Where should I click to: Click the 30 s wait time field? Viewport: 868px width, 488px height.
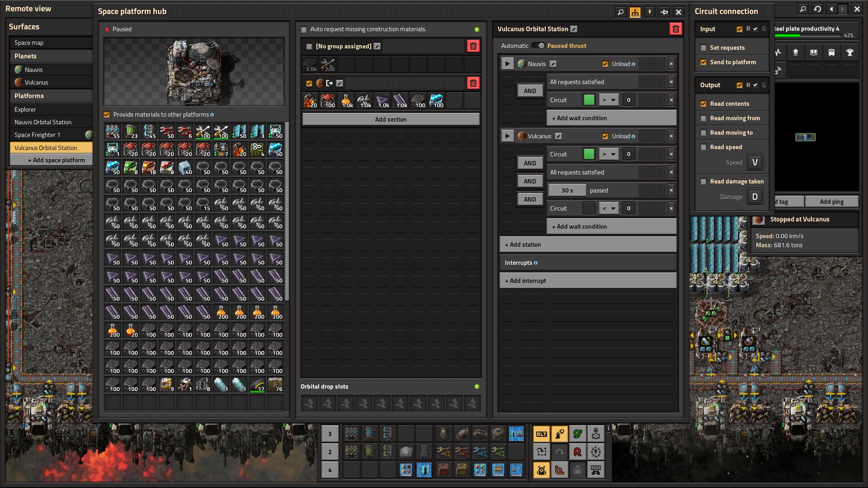tap(567, 190)
